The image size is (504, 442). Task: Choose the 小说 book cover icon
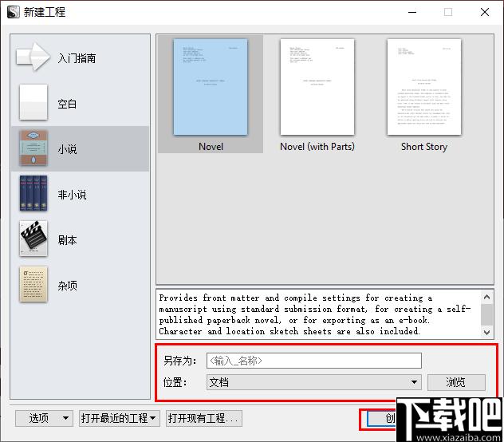(x=33, y=148)
